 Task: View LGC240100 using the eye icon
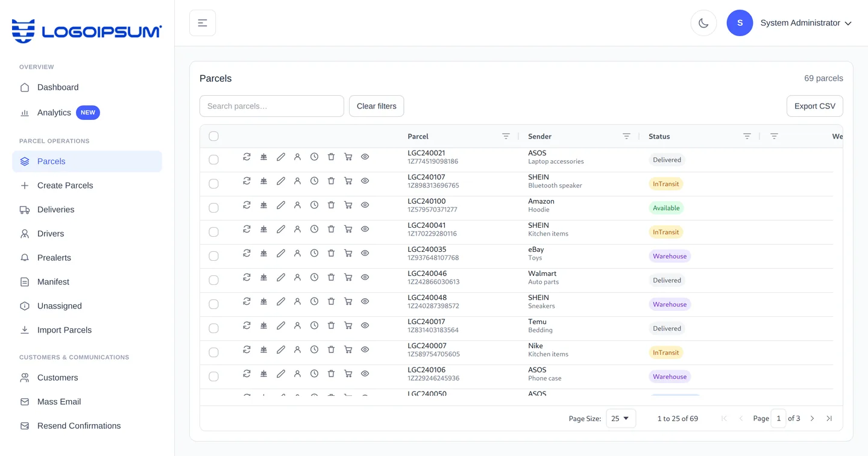tap(365, 205)
